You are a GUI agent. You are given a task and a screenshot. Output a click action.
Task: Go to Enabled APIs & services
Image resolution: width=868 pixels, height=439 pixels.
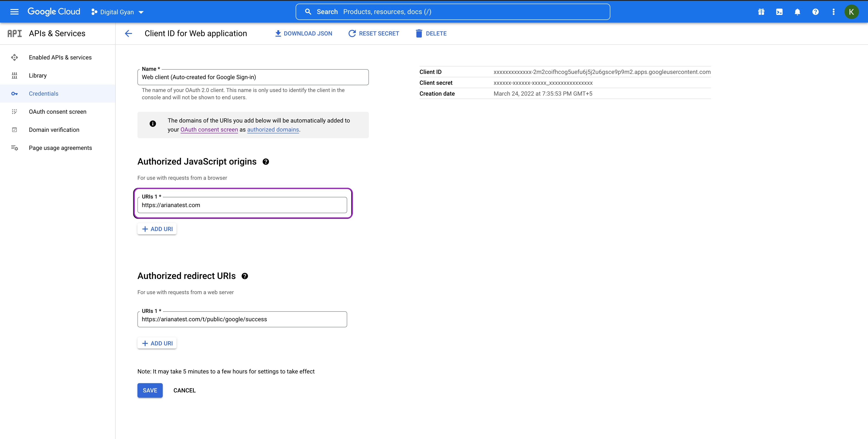[x=60, y=57]
